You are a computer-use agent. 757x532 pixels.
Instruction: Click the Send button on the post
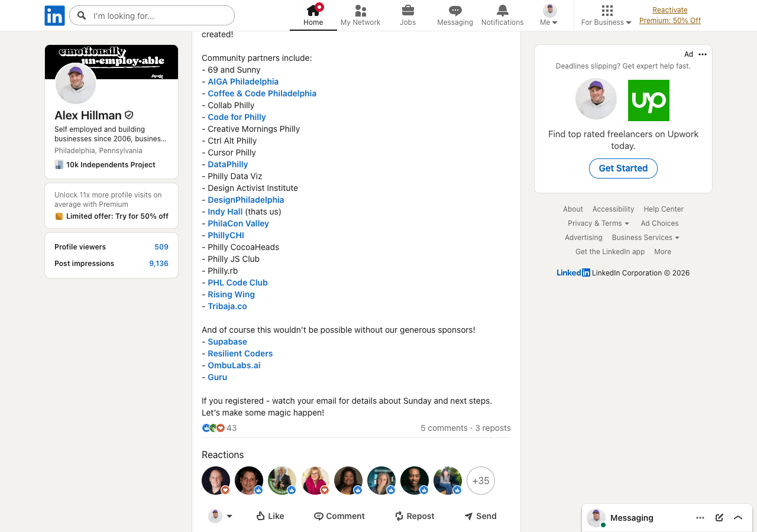(x=480, y=516)
